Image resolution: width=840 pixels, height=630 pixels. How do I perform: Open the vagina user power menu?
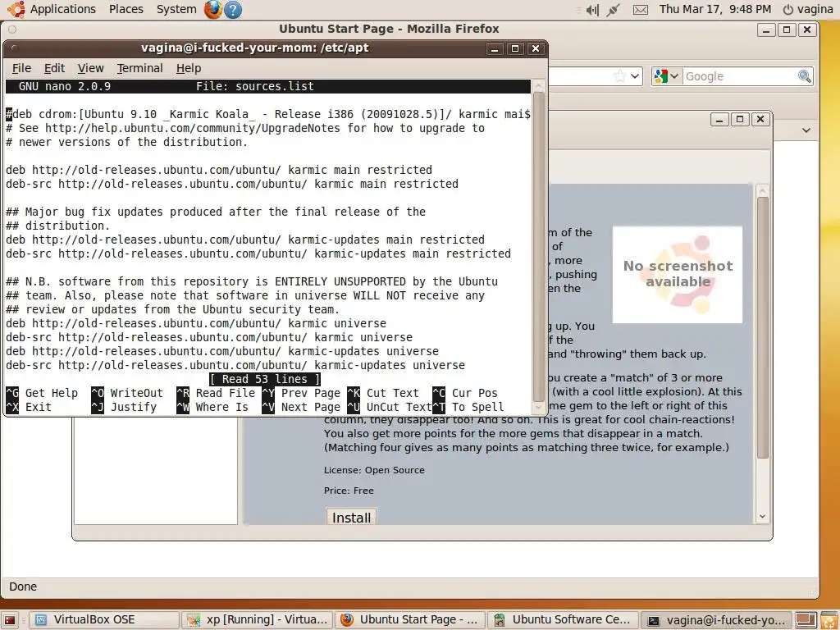[x=808, y=9]
